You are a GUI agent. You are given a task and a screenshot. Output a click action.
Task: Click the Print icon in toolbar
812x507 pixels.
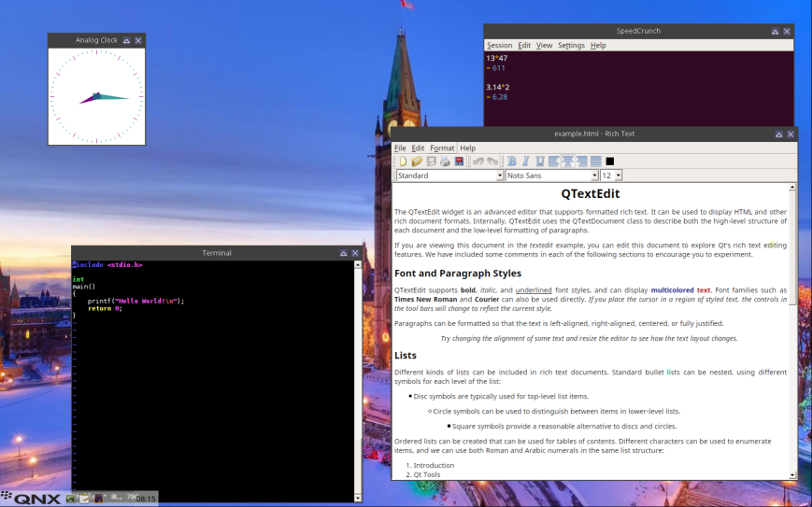pyautogui.click(x=445, y=162)
